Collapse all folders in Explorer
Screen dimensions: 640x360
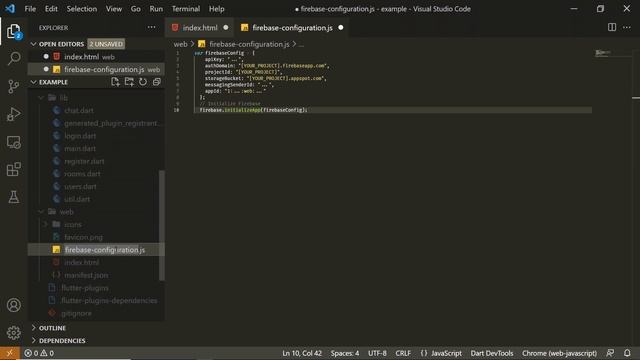click(157, 82)
